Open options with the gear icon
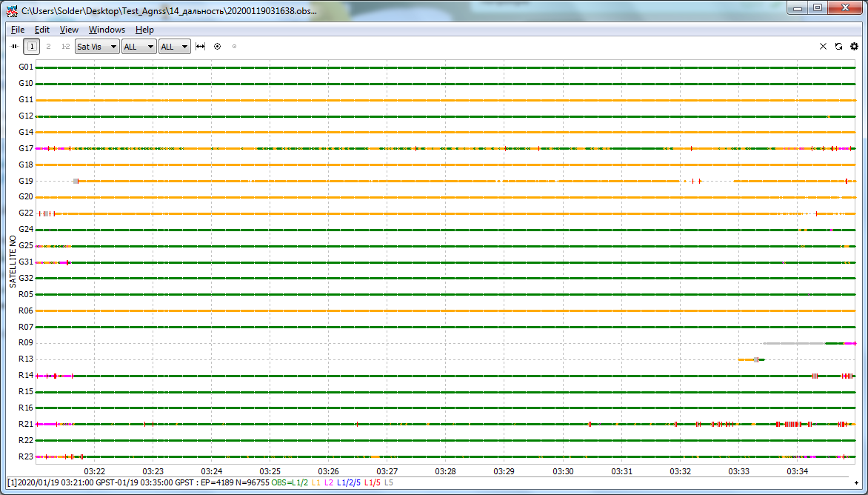Screen dimensions: 868x495 tap(854, 47)
